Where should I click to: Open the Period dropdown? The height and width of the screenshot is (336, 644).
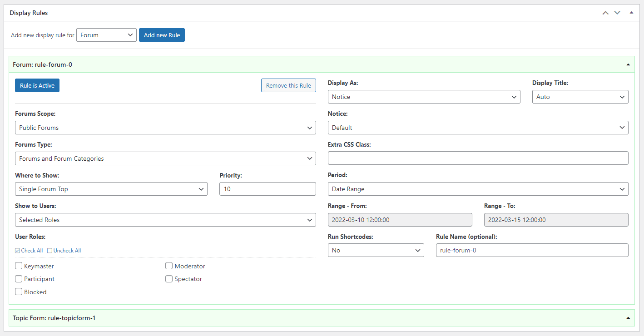478,189
